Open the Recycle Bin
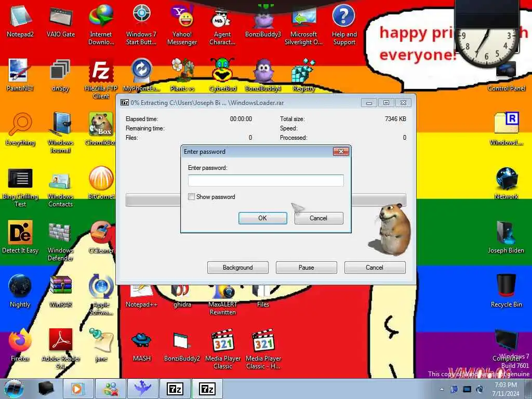Screen dimensions: 532x399 pyautogui.click(x=506, y=291)
